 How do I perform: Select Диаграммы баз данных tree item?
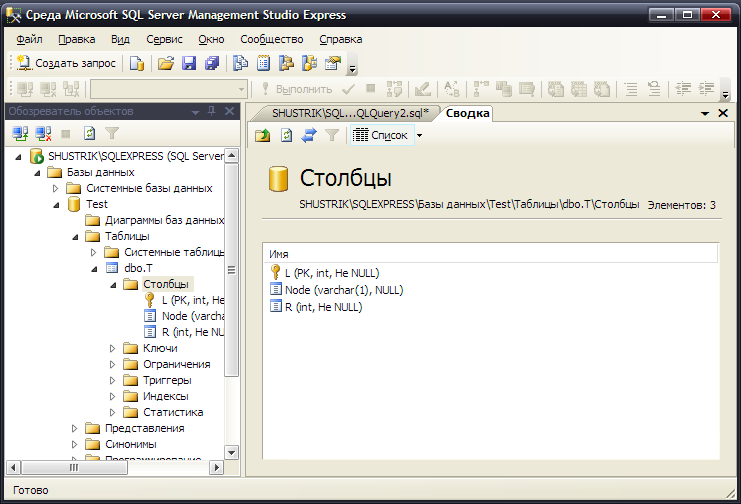pos(164,220)
